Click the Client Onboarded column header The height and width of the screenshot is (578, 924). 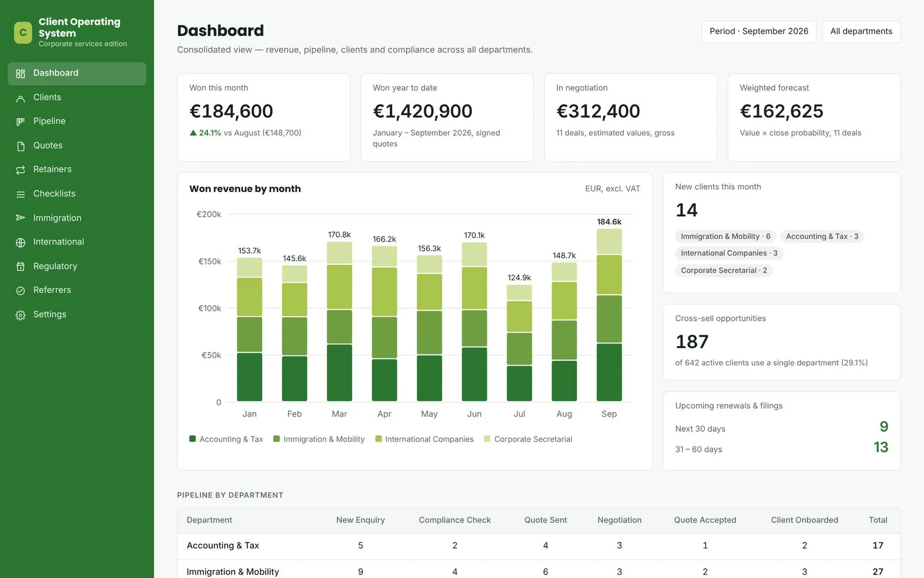click(804, 520)
